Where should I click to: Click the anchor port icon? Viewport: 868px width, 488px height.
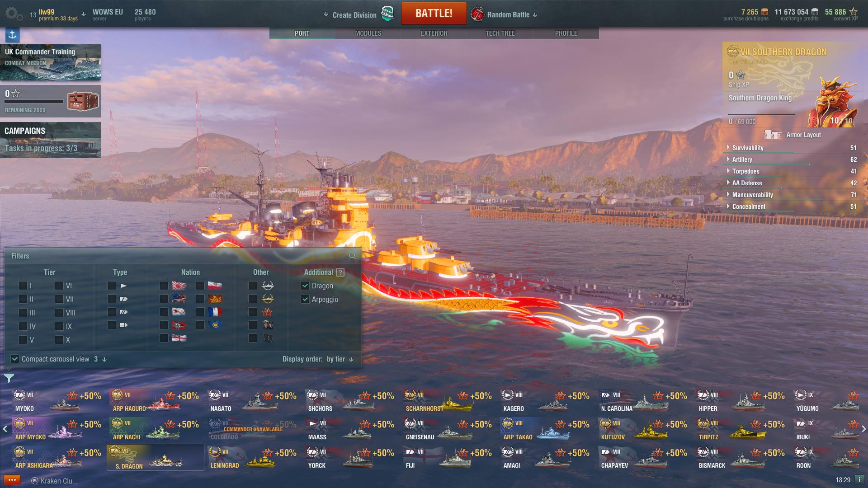(x=12, y=35)
